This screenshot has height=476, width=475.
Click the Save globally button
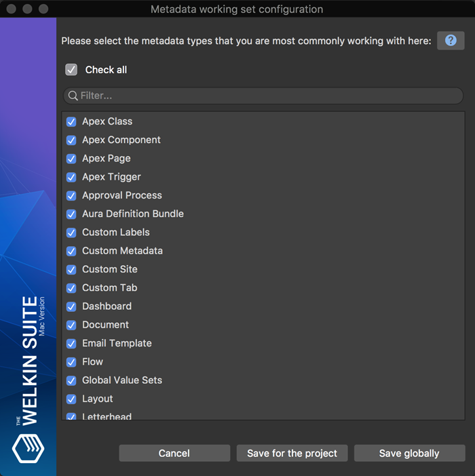coord(409,453)
